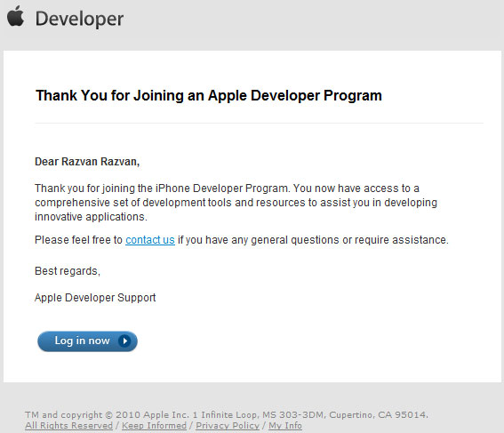The image size is (504, 433).
Task: Open the Keep Informed footer link
Action: point(155,425)
